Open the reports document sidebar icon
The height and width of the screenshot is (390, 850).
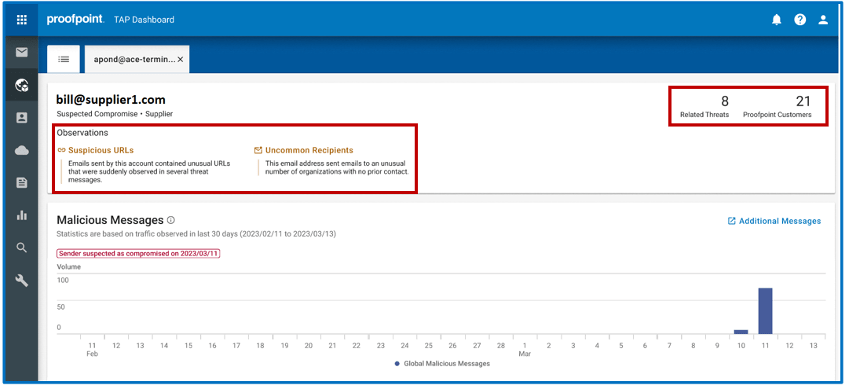tap(22, 183)
